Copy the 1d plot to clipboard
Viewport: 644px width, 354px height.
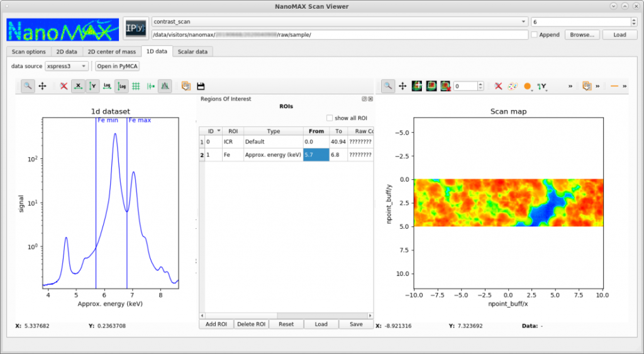[x=186, y=86]
